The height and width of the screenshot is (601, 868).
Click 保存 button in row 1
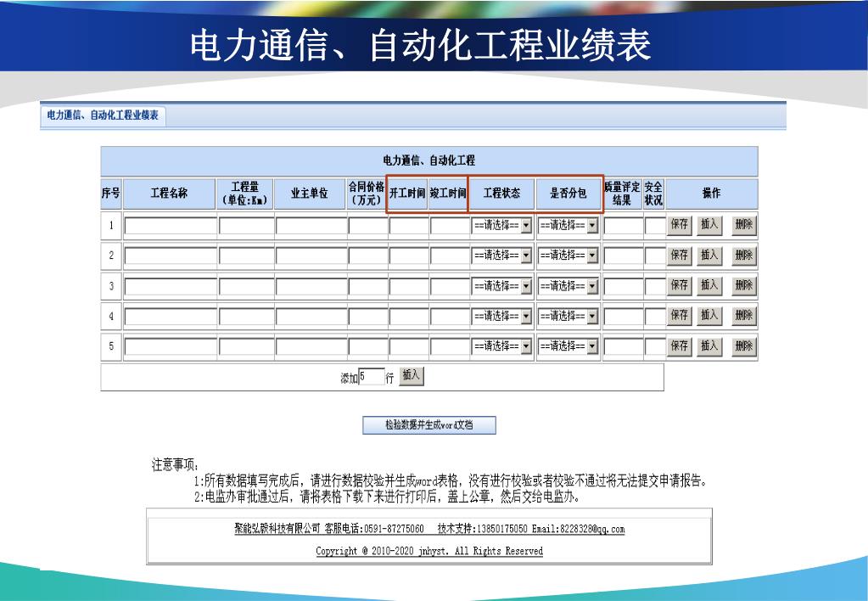[x=680, y=225]
